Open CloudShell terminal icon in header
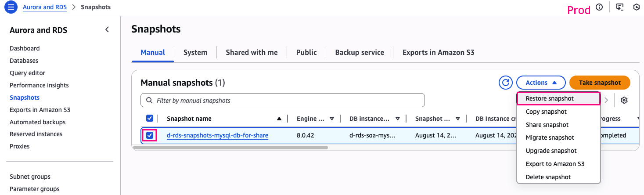This screenshot has height=195, width=644. click(x=620, y=7)
